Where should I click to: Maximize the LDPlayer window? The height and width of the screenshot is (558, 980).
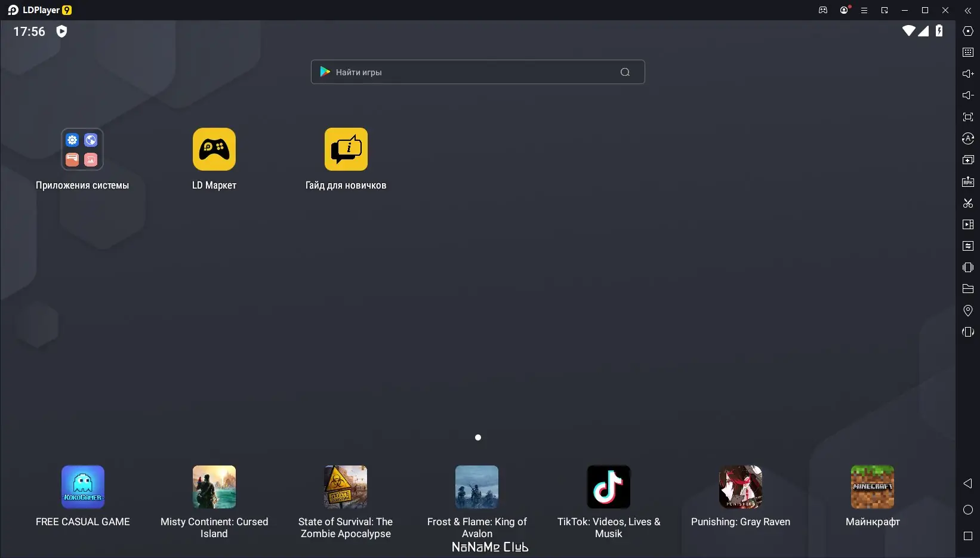click(925, 10)
